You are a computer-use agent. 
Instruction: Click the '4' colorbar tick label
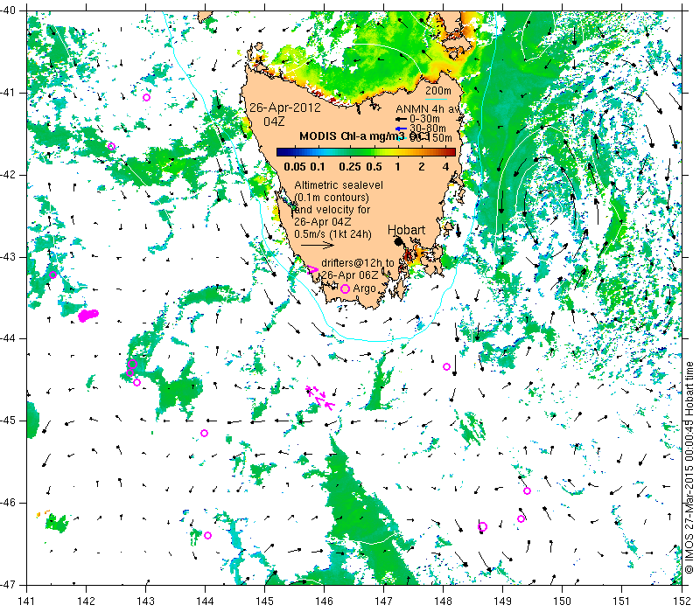[445, 167]
